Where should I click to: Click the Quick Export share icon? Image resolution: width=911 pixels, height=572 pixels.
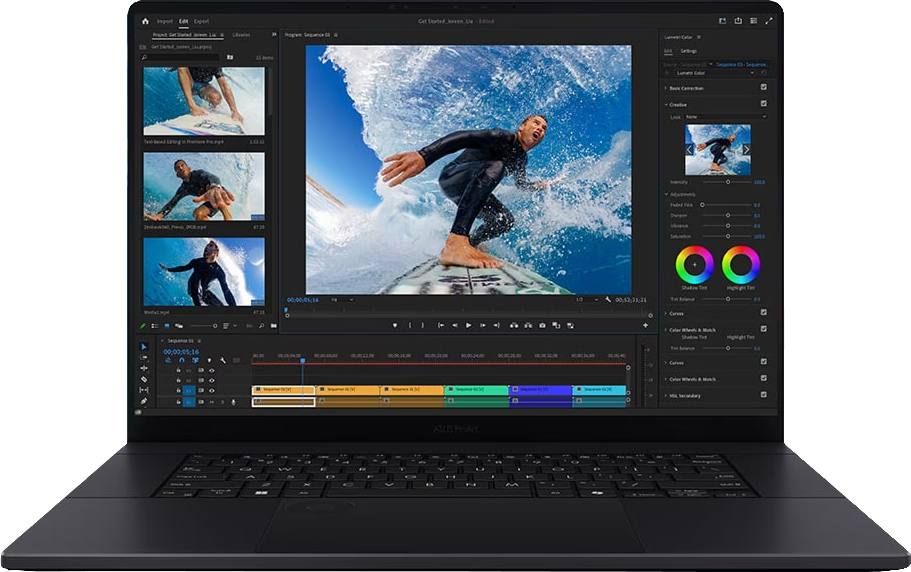point(738,21)
